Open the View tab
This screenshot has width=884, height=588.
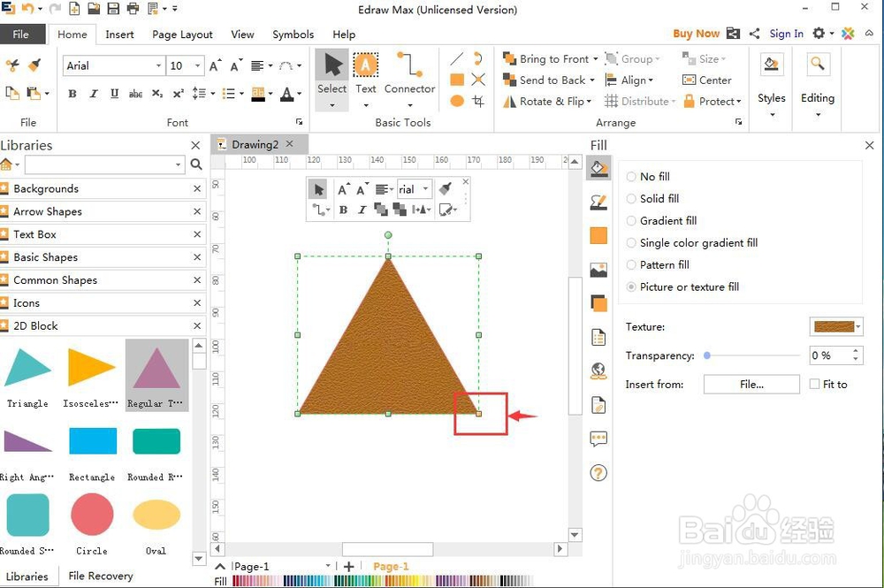click(x=242, y=34)
